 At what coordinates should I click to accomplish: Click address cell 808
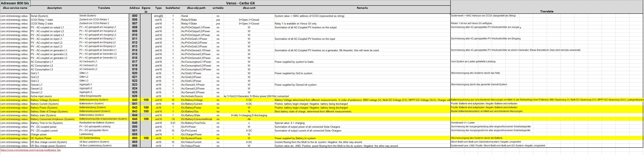134,27
